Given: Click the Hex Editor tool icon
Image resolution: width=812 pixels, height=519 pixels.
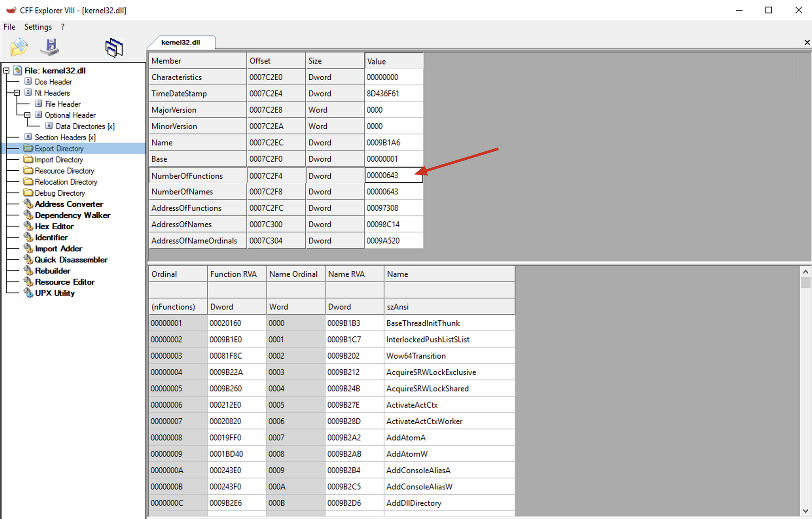Looking at the screenshot, I should 28,226.
